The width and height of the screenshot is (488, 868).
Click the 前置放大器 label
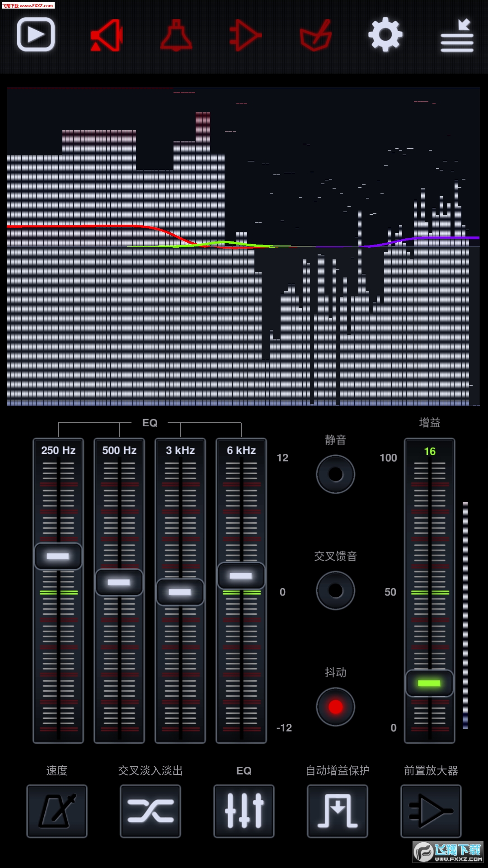click(x=431, y=770)
